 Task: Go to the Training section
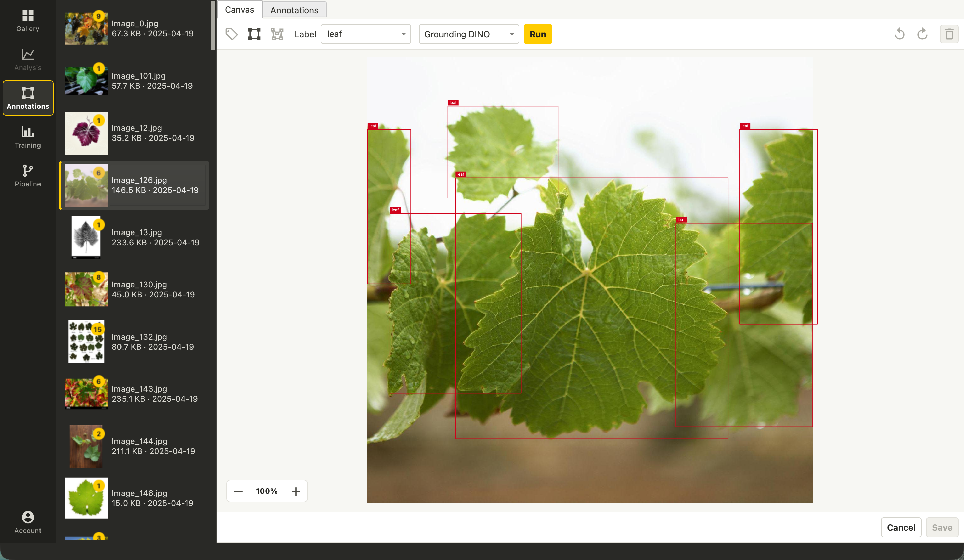(28, 137)
